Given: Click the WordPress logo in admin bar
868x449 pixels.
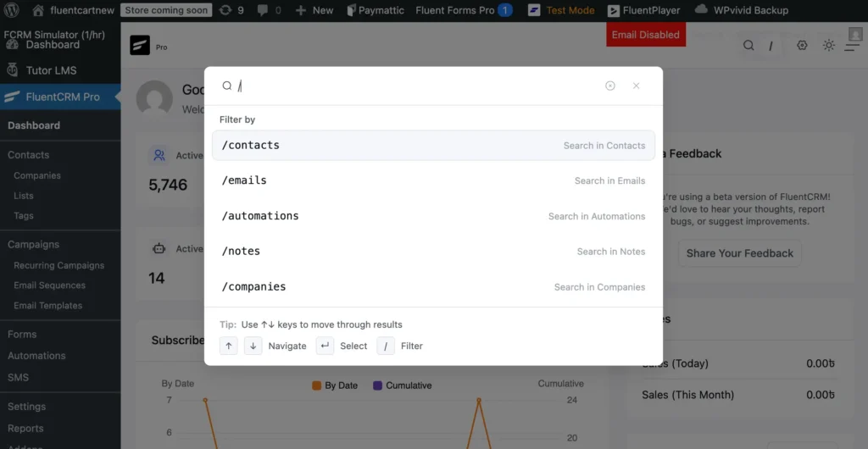Looking at the screenshot, I should click(x=11, y=10).
